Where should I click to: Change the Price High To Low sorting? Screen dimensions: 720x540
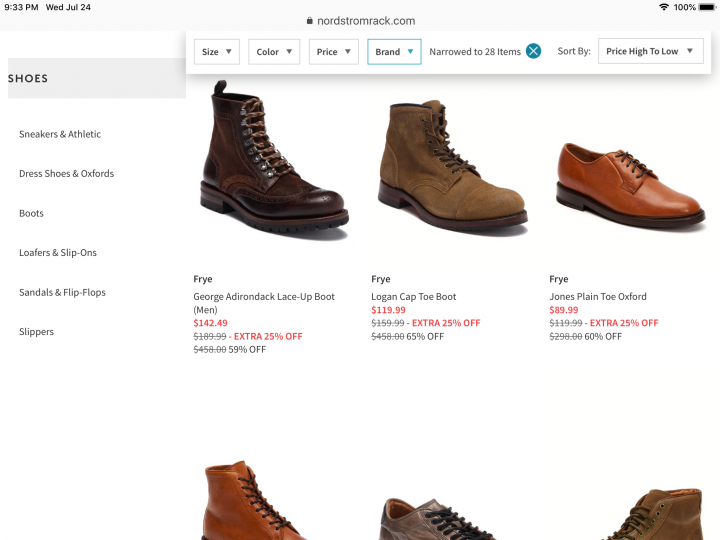click(x=650, y=52)
